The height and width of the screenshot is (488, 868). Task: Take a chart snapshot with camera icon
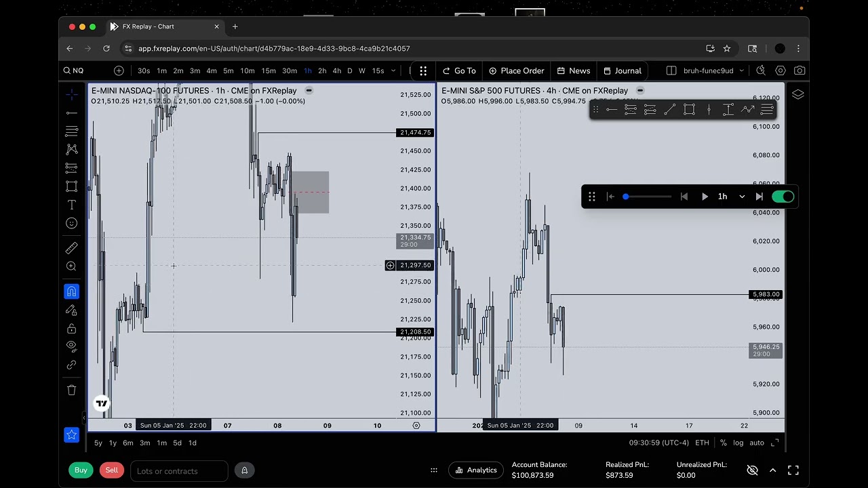[800, 70]
